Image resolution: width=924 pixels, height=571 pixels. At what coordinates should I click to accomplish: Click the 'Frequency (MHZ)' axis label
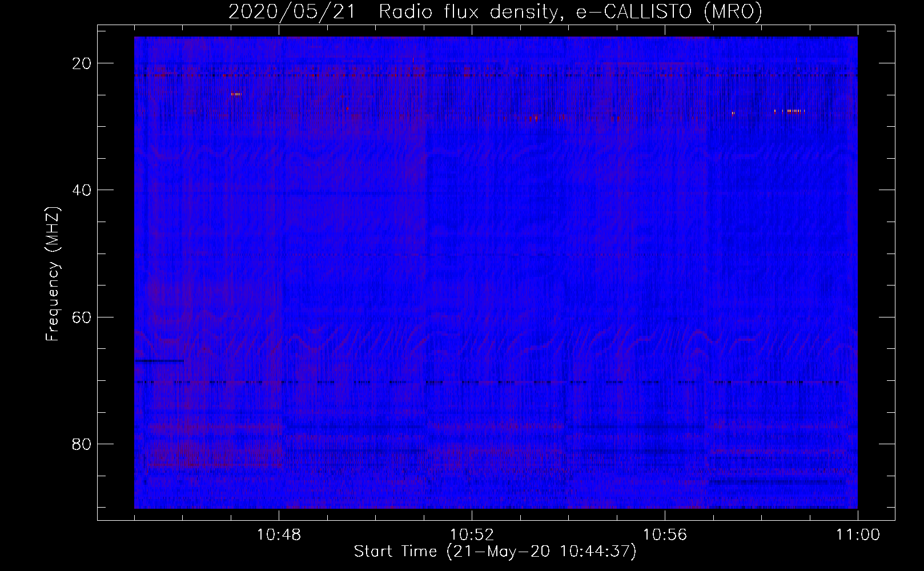[53, 274]
